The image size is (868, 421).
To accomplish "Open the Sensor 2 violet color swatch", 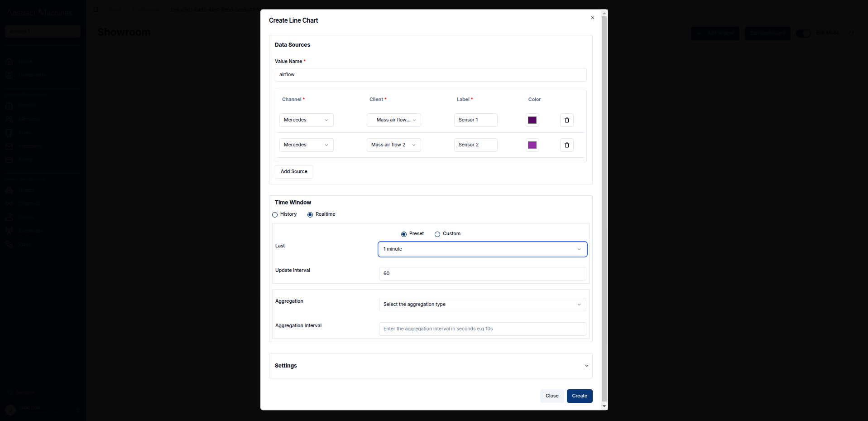I will pyautogui.click(x=532, y=145).
